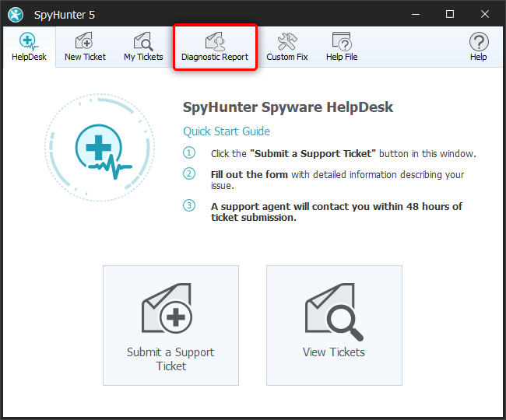Click the Help question mark icon
The image size is (506, 420).
[478, 47]
